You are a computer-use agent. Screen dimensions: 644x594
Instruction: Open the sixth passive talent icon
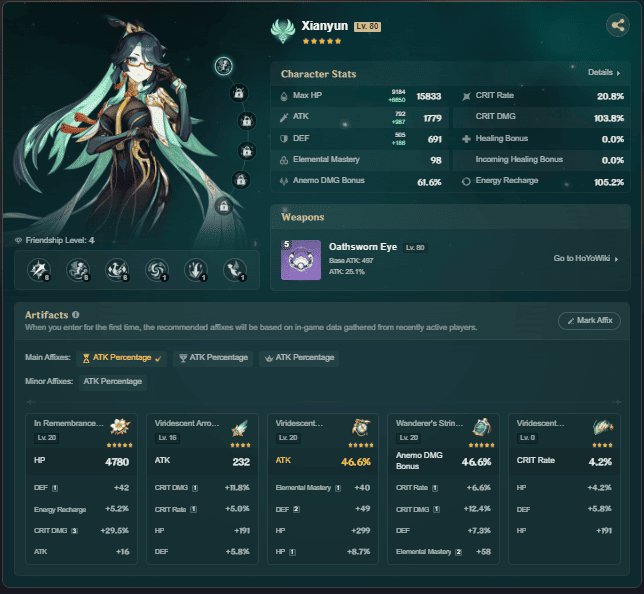(235, 270)
